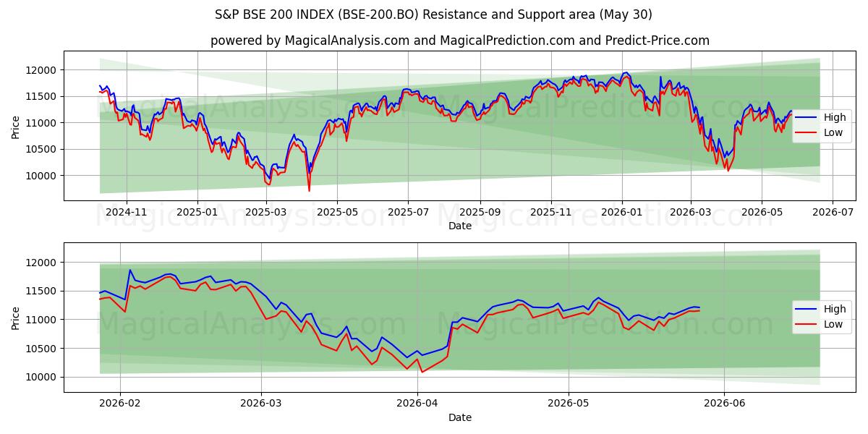
Task: Click the '2026-07' date tick label
Action: pos(833,212)
